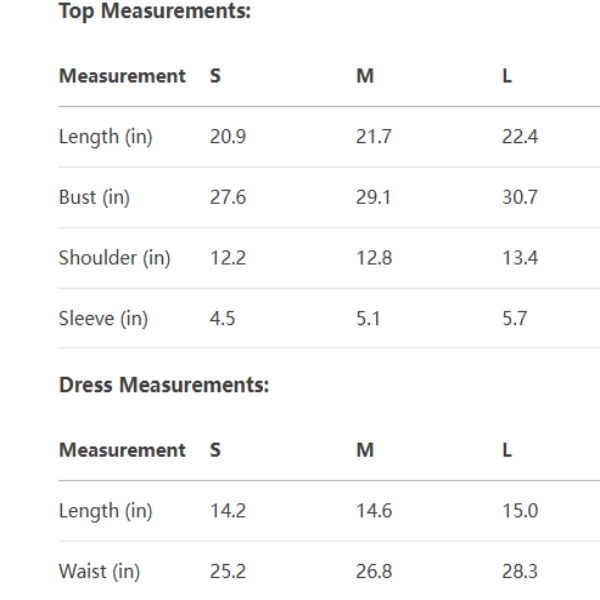Screen dimensions: 600x600
Task: Click the Shoulder (in) row label
Action: 114,259
